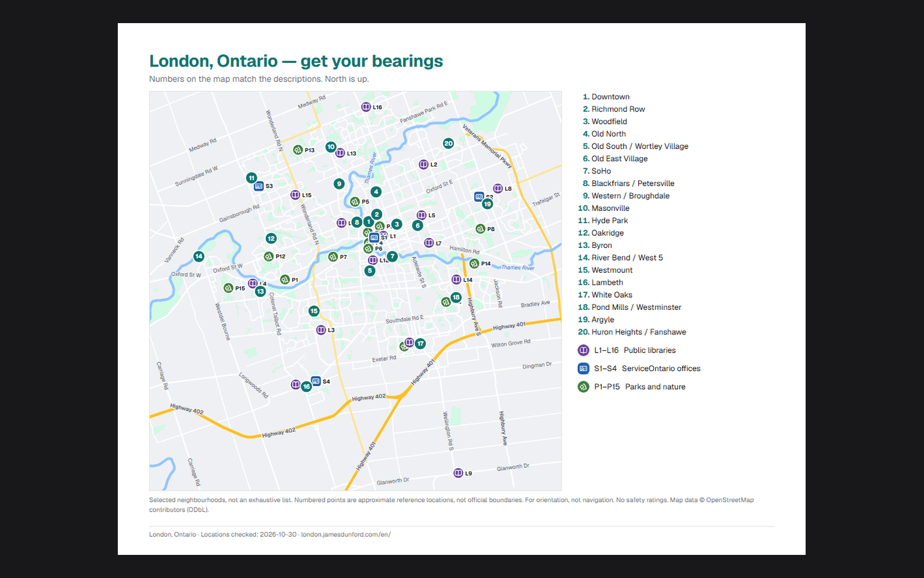Select the L3 library marker on the map
Viewport: 924px width, 578px height.
coord(321,330)
